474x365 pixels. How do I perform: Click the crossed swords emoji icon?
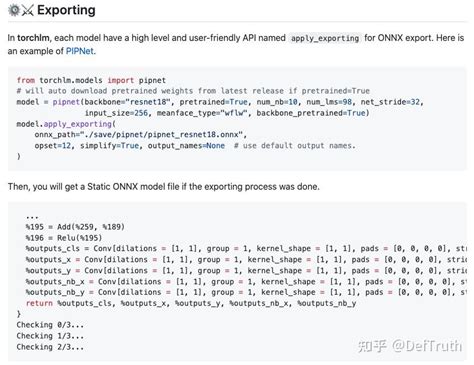point(28,11)
